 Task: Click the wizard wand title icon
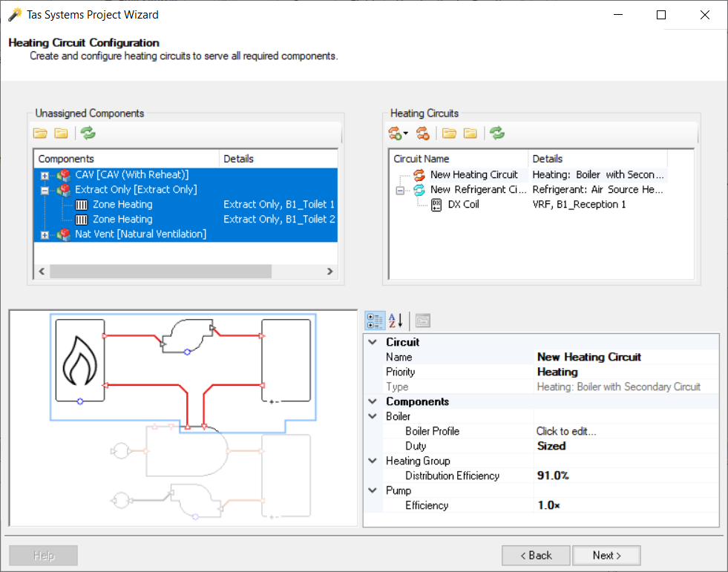(x=15, y=14)
